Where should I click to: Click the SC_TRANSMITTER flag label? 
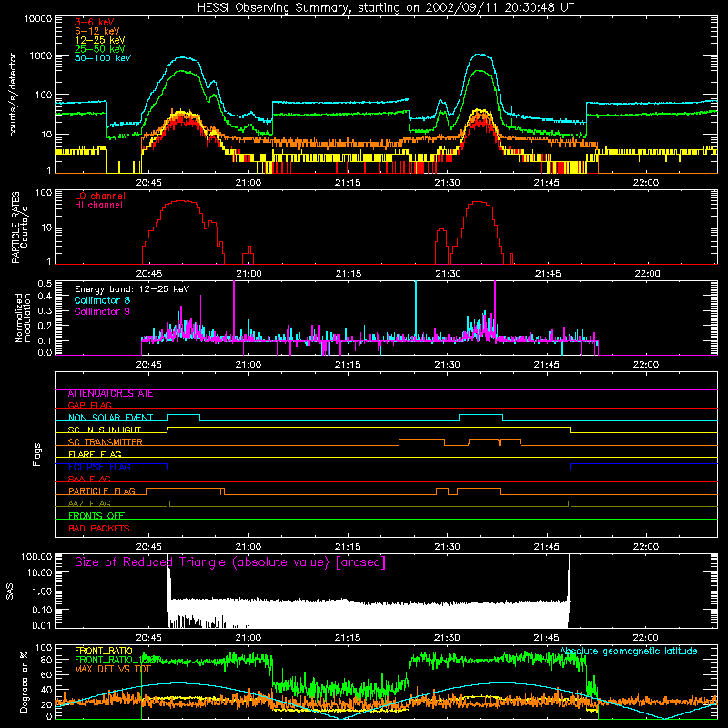click(x=106, y=442)
